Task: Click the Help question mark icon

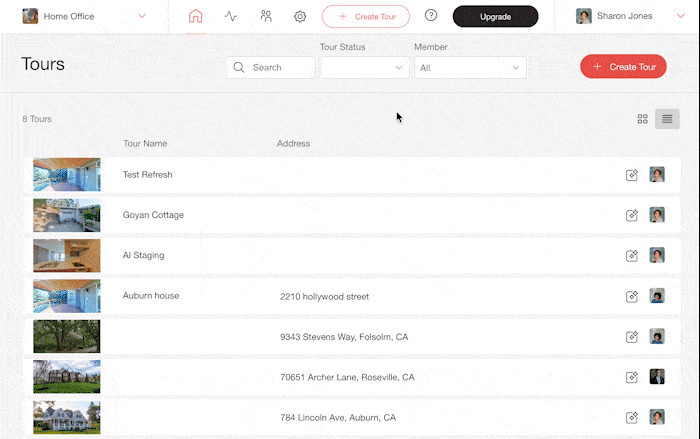Action: [431, 16]
